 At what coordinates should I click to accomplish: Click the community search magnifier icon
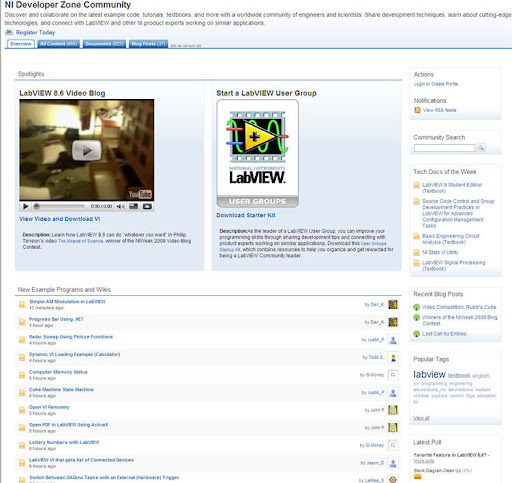(481, 148)
